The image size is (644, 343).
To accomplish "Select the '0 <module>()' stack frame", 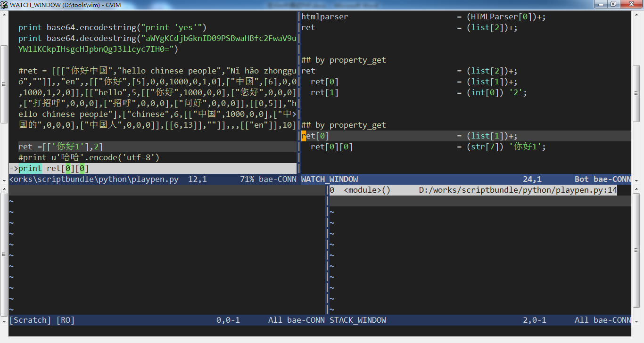I will pos(360,190).
